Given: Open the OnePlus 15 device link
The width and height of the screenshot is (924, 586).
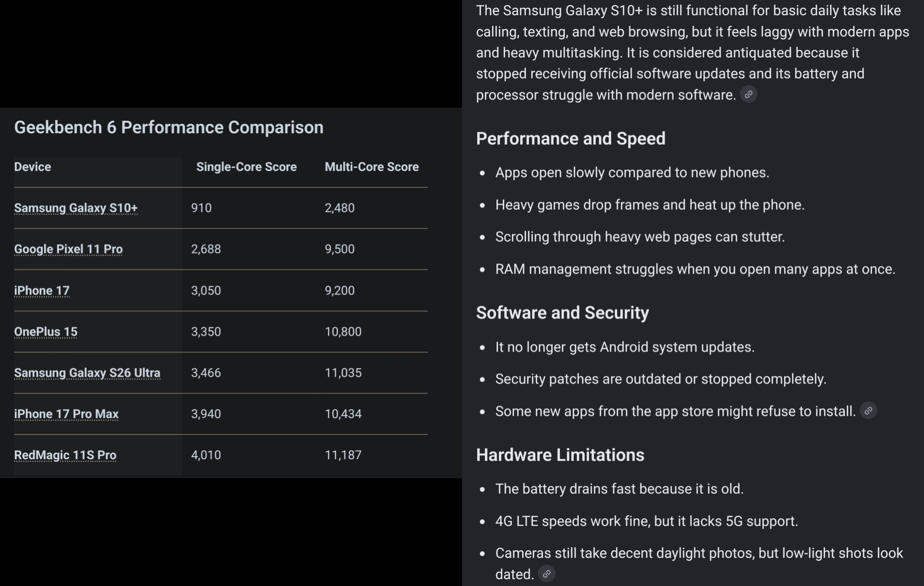Looking at the screenshot, I should coord(46,331).
